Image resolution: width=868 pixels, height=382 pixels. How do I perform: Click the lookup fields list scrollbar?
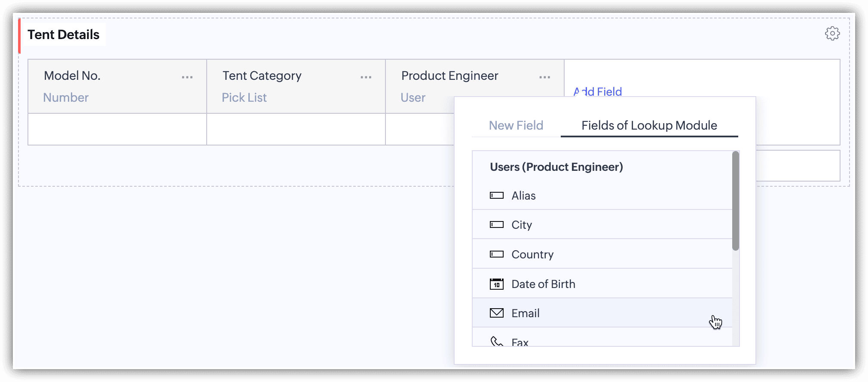[x=736, y=201]
